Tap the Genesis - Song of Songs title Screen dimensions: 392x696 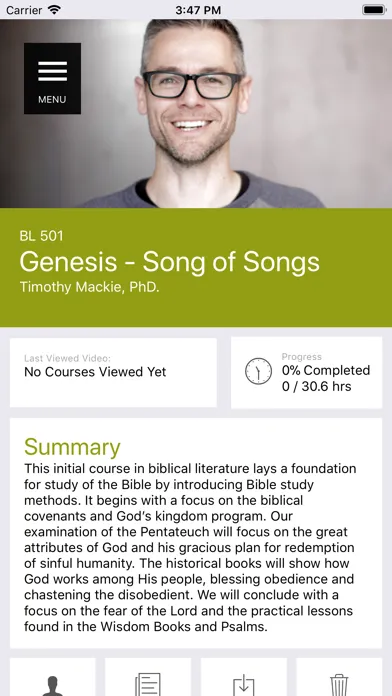point(169,262)
